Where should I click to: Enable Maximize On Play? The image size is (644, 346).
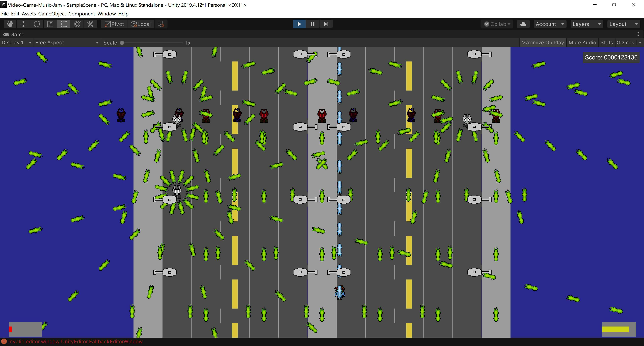(542, 42)
